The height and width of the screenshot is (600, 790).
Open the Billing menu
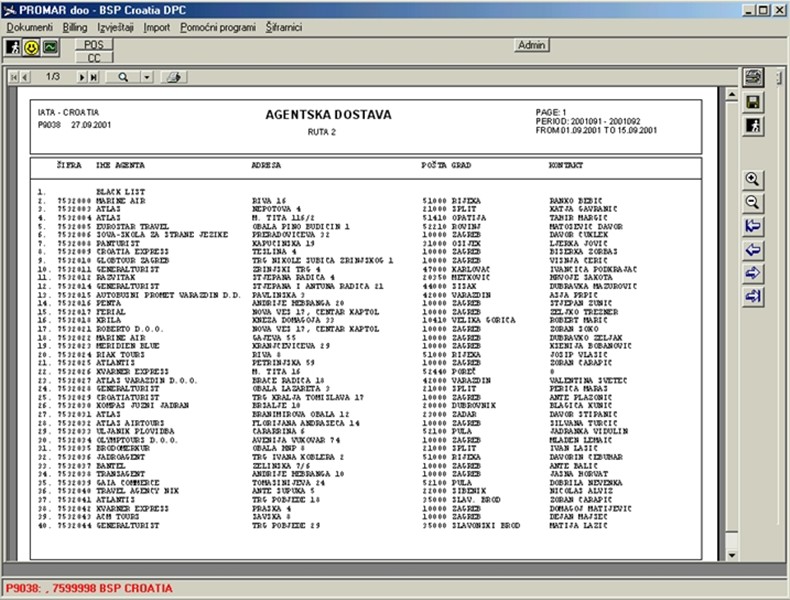click(75, 27)
